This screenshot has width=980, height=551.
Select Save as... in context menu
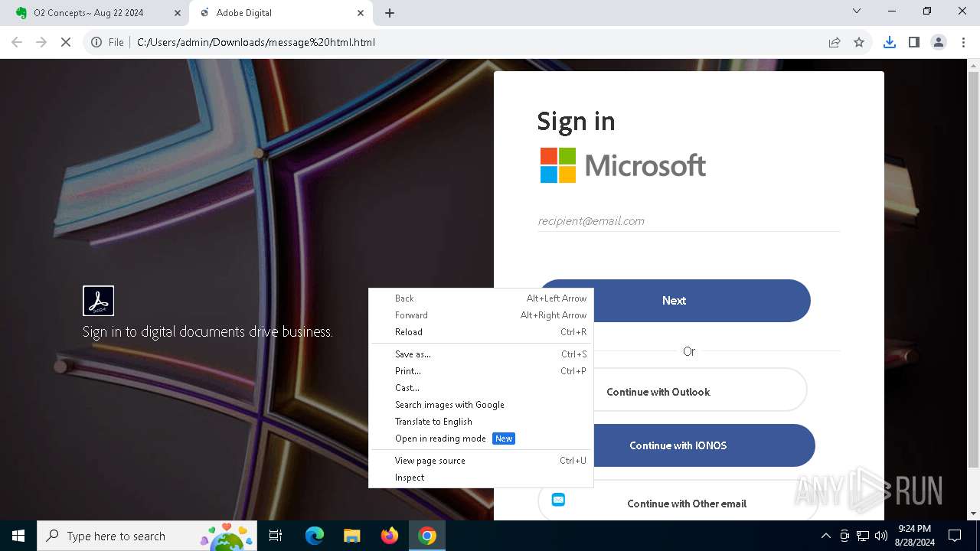pyautogui.click(x=481, y=354)
